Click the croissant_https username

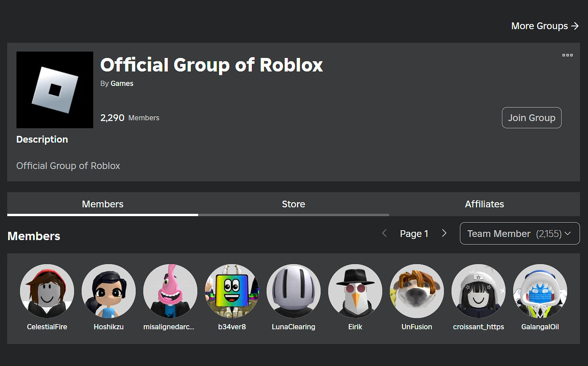pyautogui.click(x=478, y=327)
